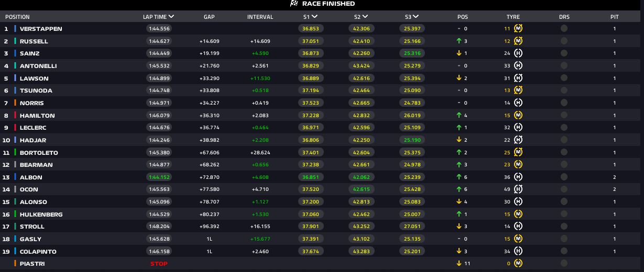Viewport: 644px width, 272px height.
Task: Click Sainz's hard tyre icon
Action: pos(518,53)
